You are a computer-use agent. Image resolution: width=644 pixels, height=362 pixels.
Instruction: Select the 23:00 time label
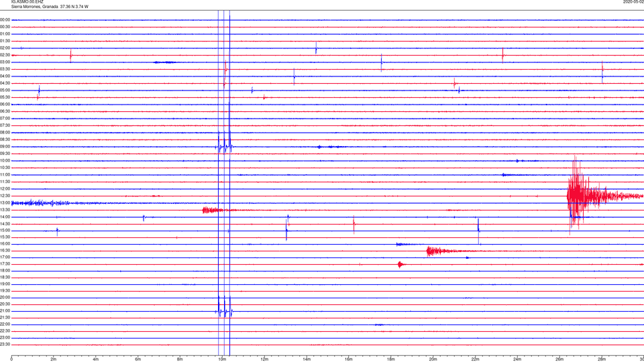(x=5, y=338)
